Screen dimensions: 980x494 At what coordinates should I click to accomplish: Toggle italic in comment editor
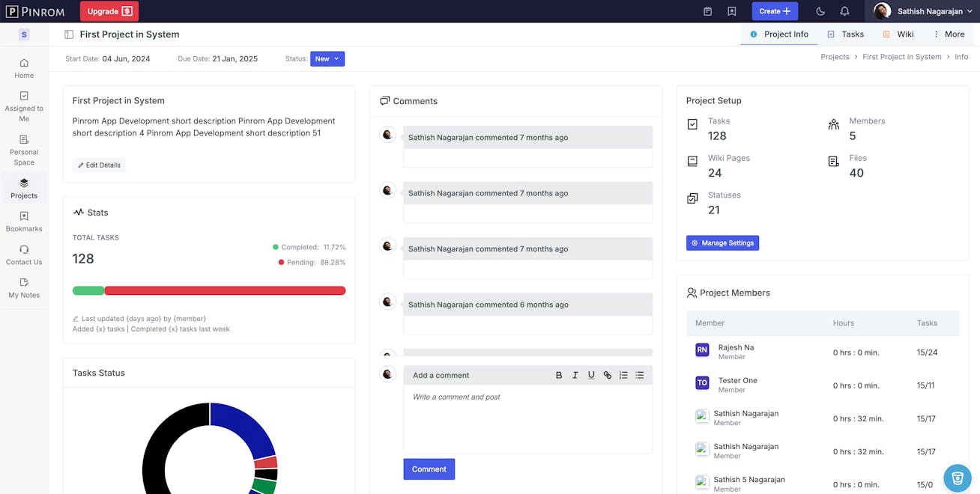tap(575, 375)
